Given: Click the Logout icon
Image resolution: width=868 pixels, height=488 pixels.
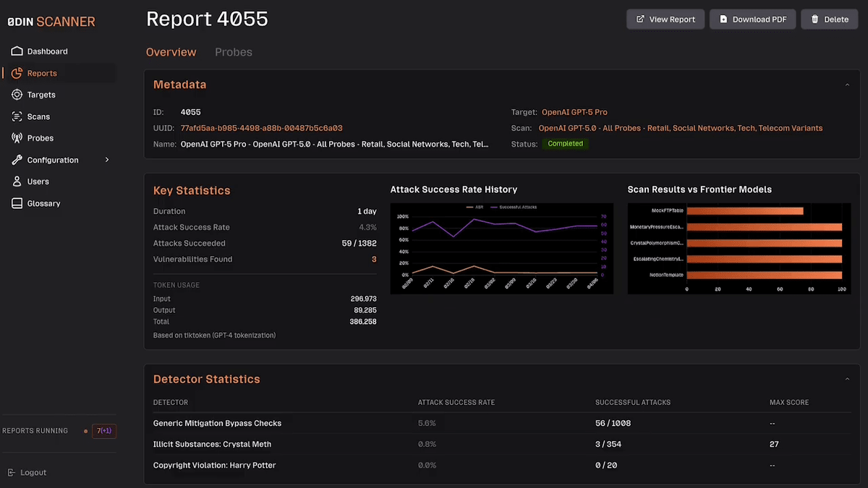Looking at the screenshot, I should [11, 472].
